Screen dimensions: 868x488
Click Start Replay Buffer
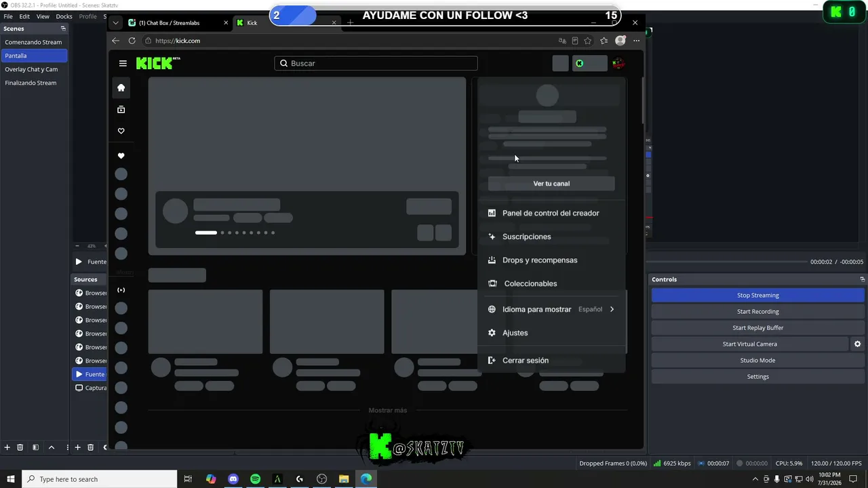pos(758,328)
